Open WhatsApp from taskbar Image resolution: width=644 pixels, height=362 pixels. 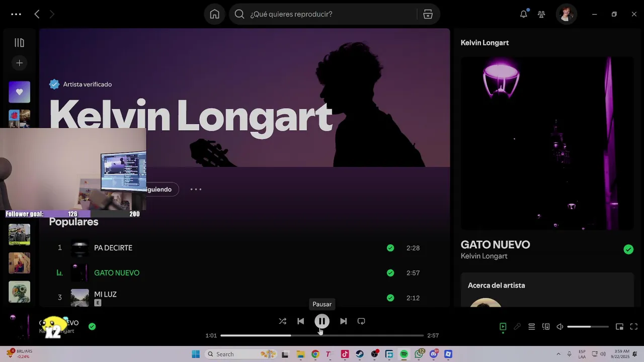pos(419,354)
